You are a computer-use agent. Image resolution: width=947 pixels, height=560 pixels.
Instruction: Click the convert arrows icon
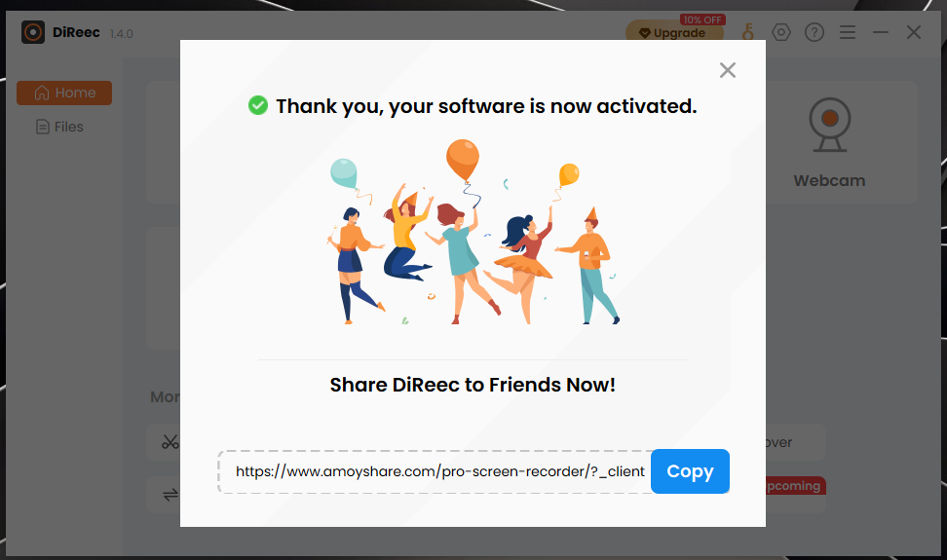point(170,495)
